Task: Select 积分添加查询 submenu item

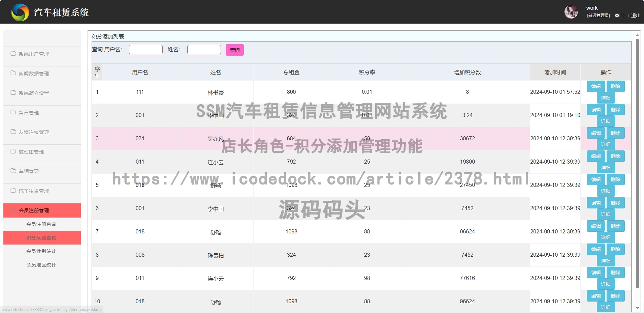Action: [x=42, y=238]
